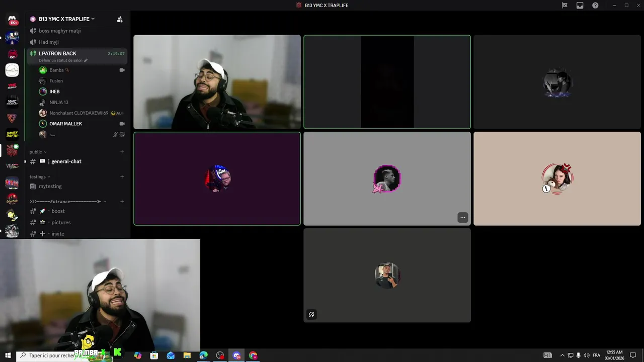Focus the purple participant tile
This screenshot has width=644, height=362.
217,178
